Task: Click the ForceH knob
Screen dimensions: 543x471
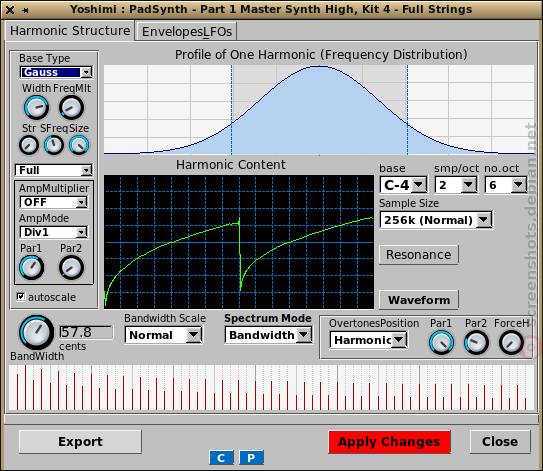Action: pos(511,343)
